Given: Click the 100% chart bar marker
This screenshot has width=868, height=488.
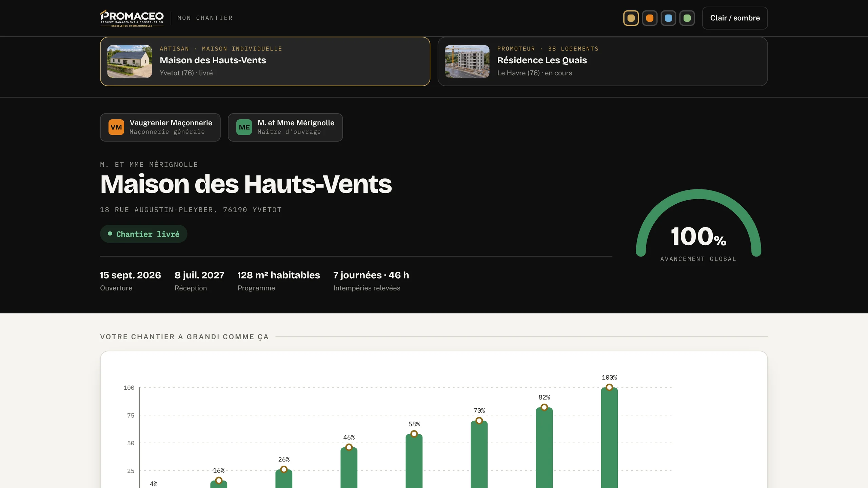Looking at the screenshot, I should (x=609, y=387).
